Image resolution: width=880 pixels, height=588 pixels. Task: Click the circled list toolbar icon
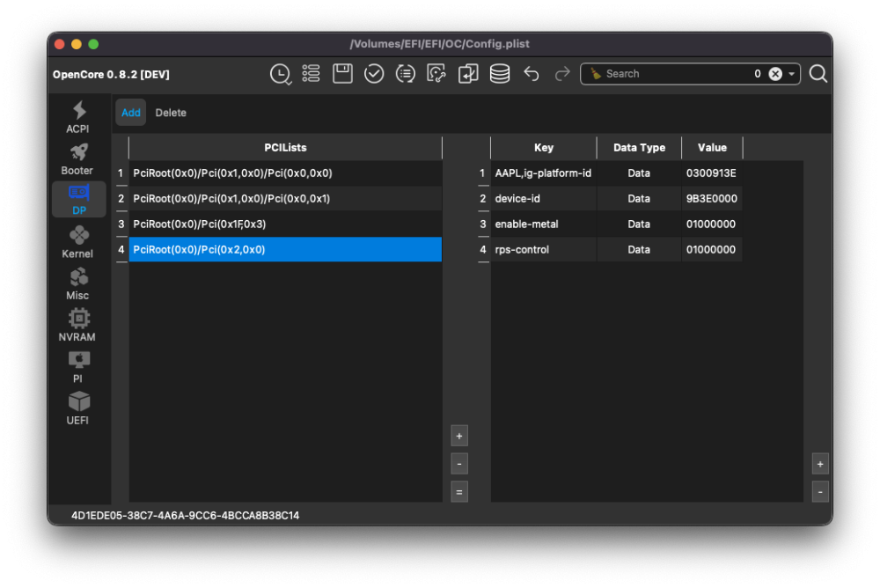click(405, 74)
